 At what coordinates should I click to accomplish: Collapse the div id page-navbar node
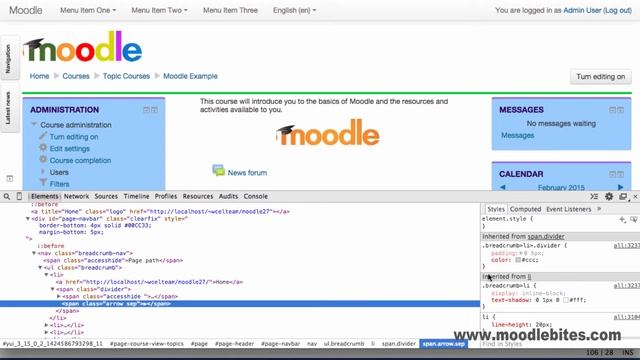tap(28, 219)
